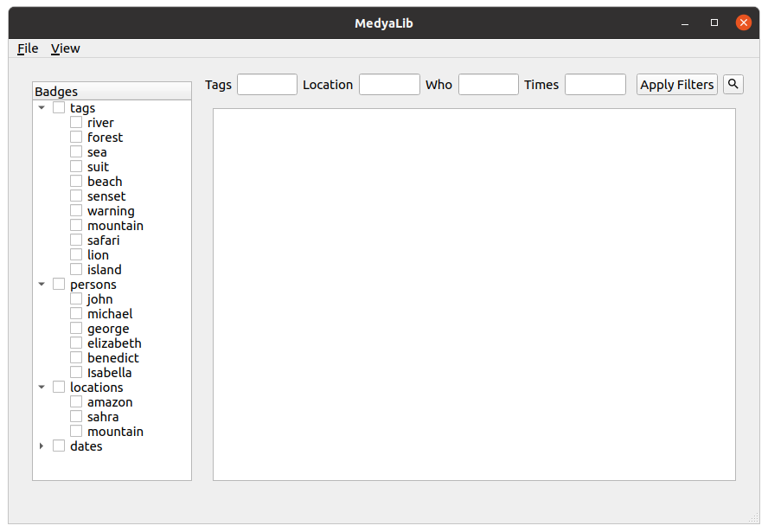This screenshot has width=768, height=532.
Task: Check the river tag checkbox
Action: tap(76, 123)
